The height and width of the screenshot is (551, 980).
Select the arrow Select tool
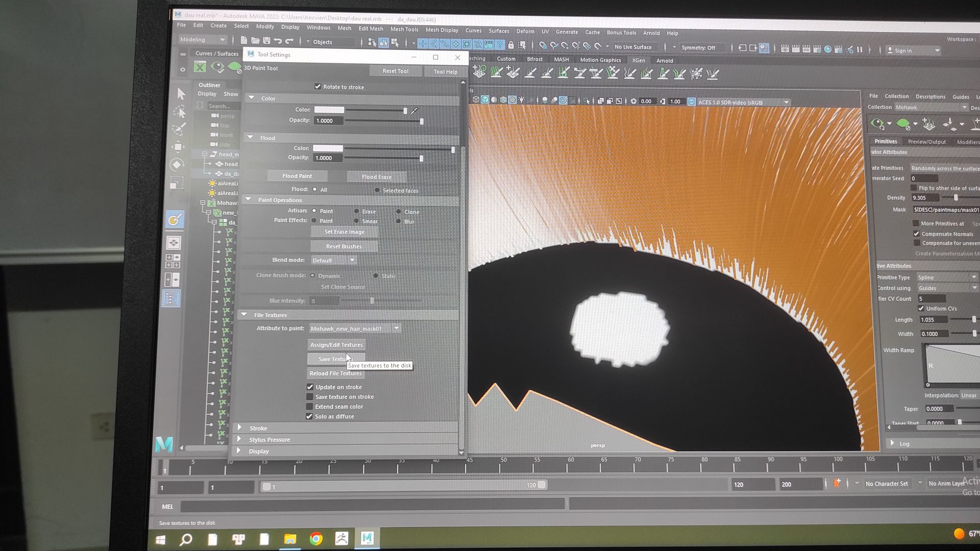(x=181, y=93)
